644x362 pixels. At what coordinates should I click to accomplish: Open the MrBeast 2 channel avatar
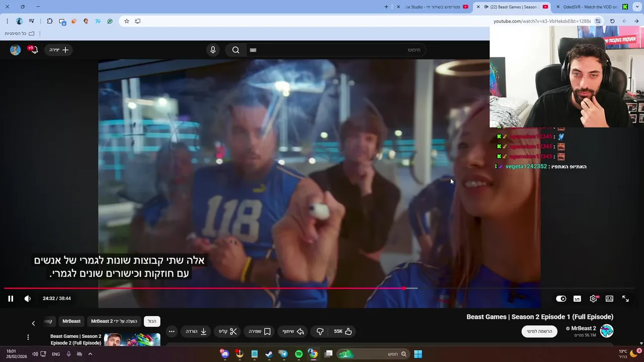[607, 331]
